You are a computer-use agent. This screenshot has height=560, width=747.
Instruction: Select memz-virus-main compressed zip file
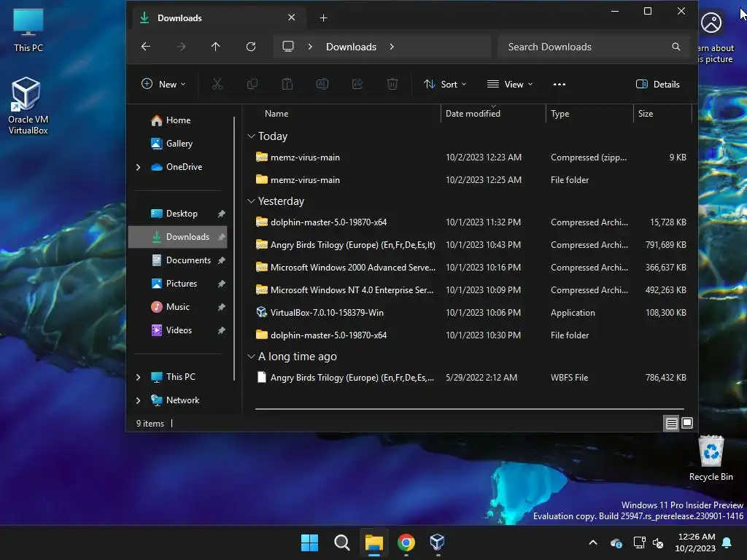point(471,157)
